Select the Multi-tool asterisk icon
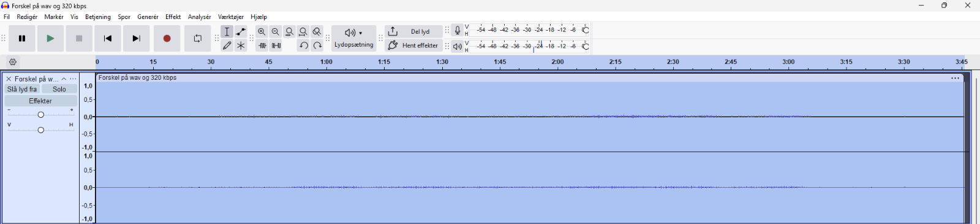Viewport: 980px width, 224px height. click(241, 45)
